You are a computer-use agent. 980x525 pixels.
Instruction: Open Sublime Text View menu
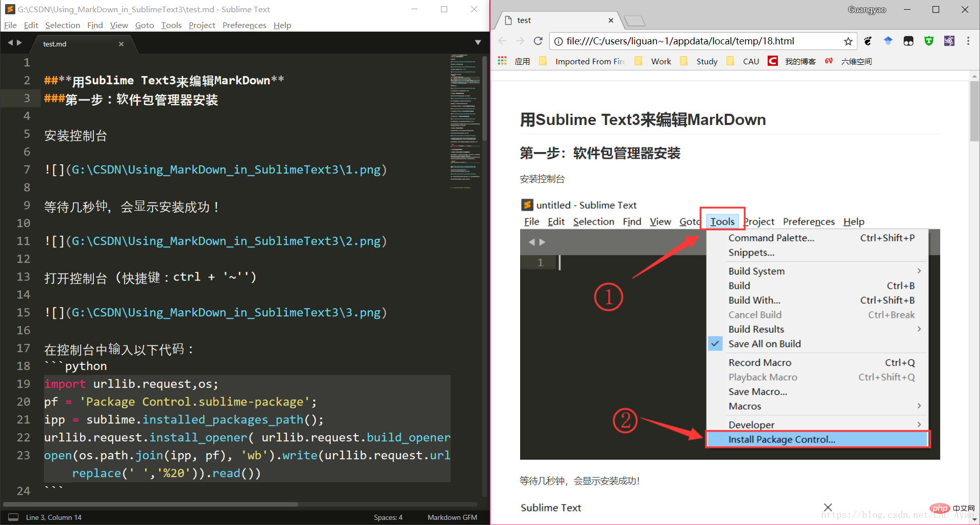click(119, 25)
